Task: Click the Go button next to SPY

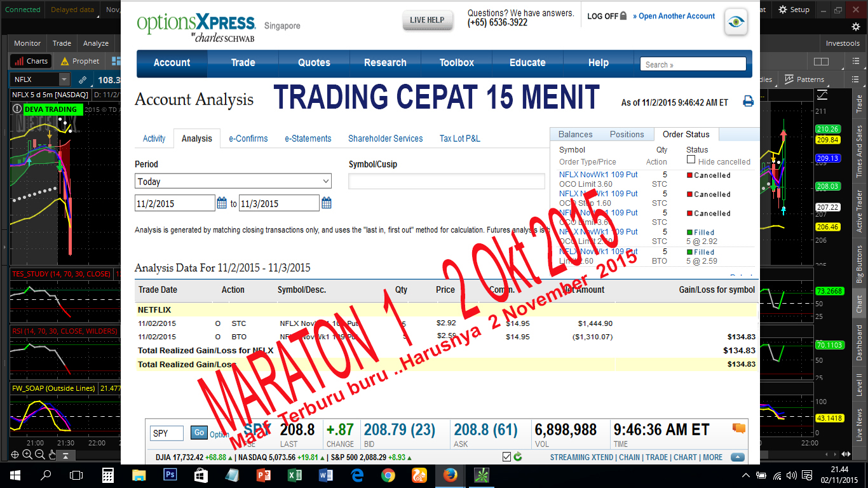Action: (199, 433)
